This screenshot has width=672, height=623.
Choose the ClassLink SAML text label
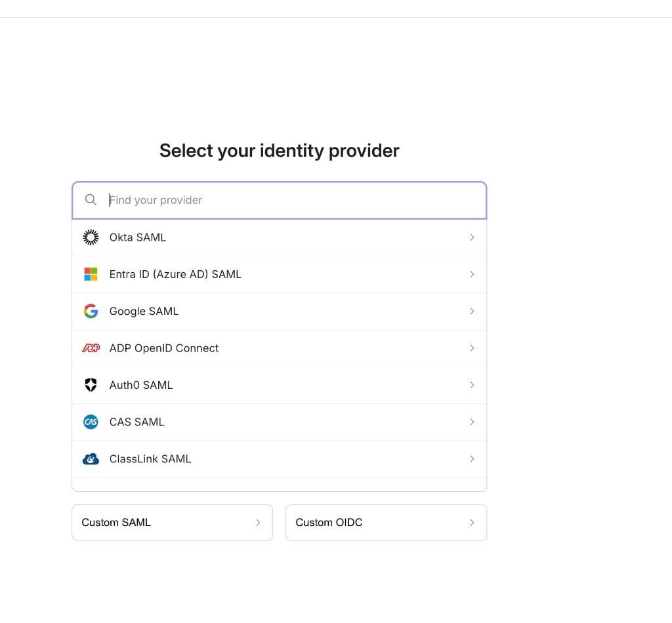point(150,459)
